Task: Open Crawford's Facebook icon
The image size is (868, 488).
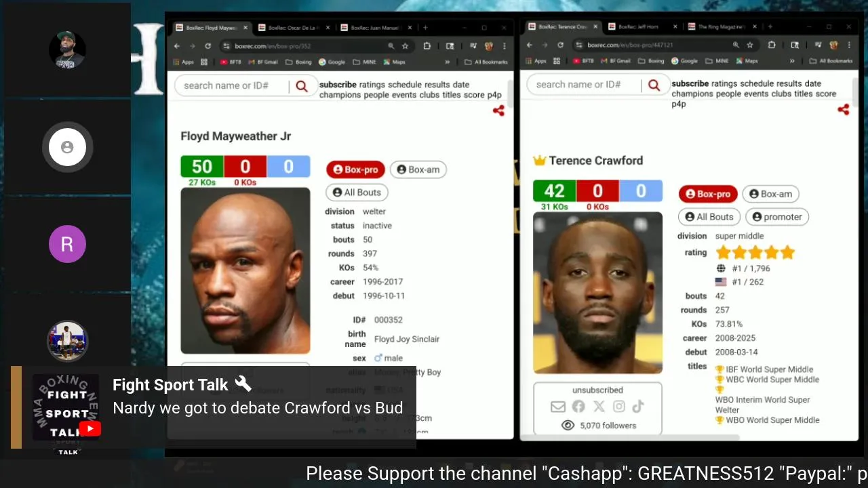Action: 578,407
